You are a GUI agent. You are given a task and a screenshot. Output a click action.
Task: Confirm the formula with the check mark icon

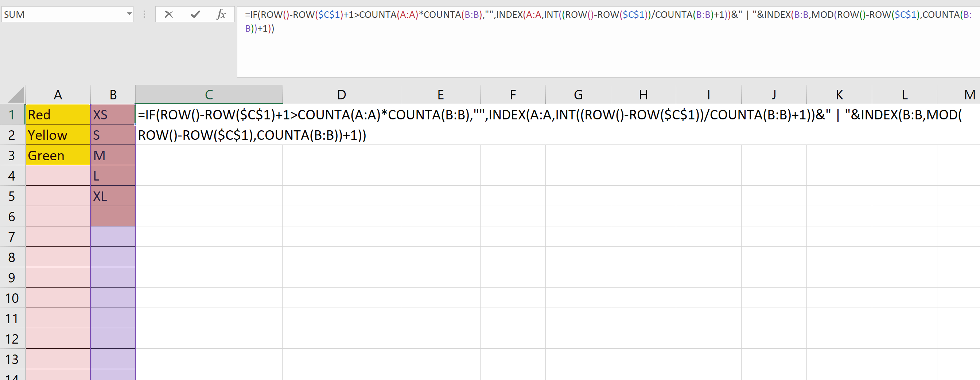coord(195,15)
